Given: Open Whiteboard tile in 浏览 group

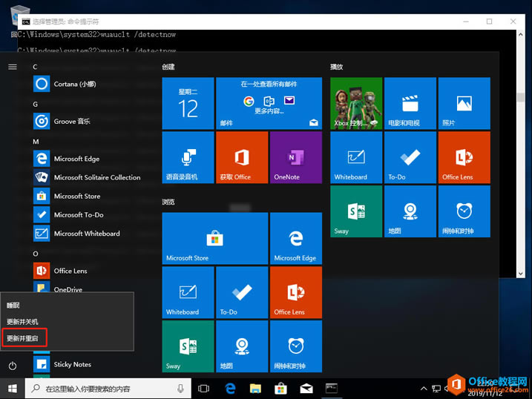Looking at the screenshot, I should pyautogui.click(x=188, y=292).
